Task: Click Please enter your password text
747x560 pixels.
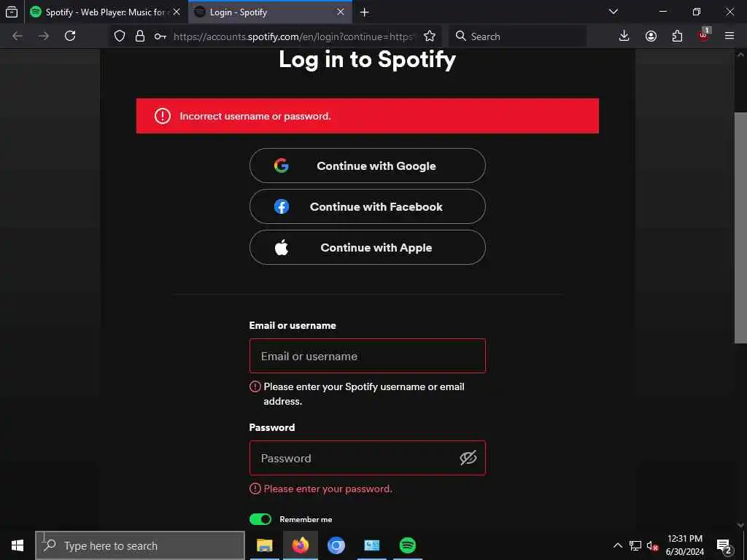Action: (x=328, y=489)
